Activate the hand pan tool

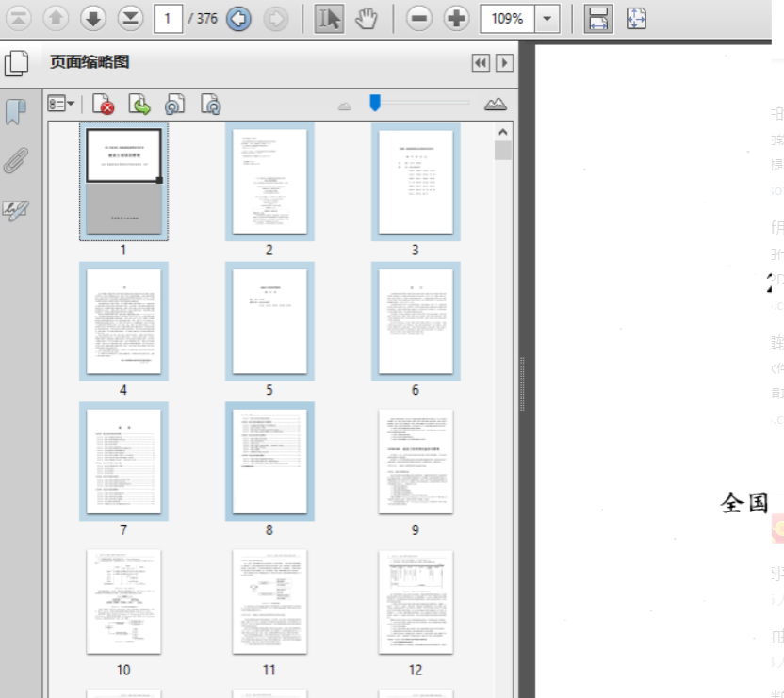tap(367, 19)
